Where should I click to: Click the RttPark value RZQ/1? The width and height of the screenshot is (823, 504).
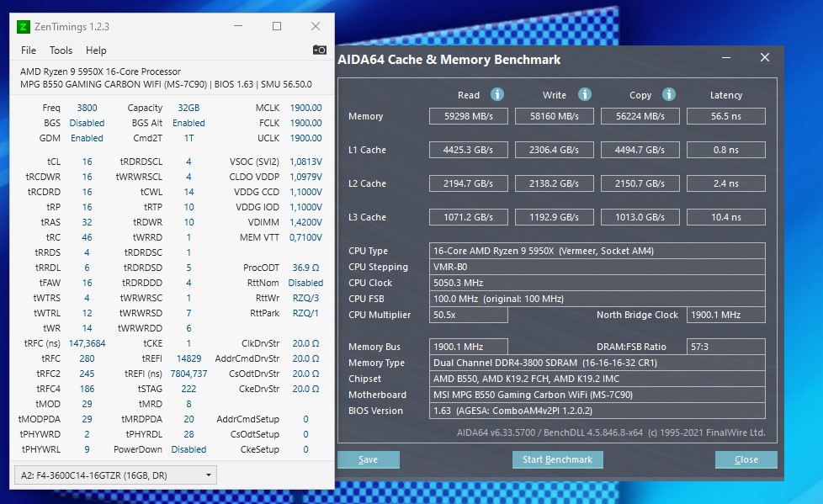pyautogui.click(x=306, y=313)
